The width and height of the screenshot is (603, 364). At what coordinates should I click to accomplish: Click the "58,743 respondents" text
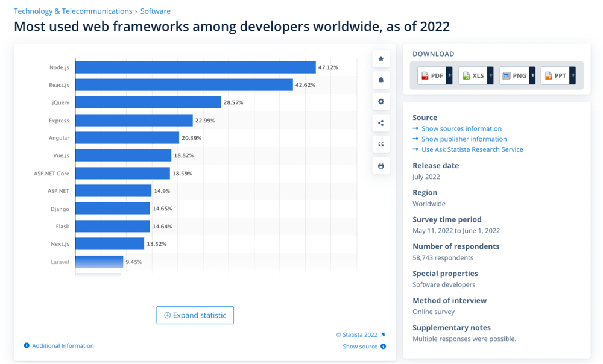point(443,257)
